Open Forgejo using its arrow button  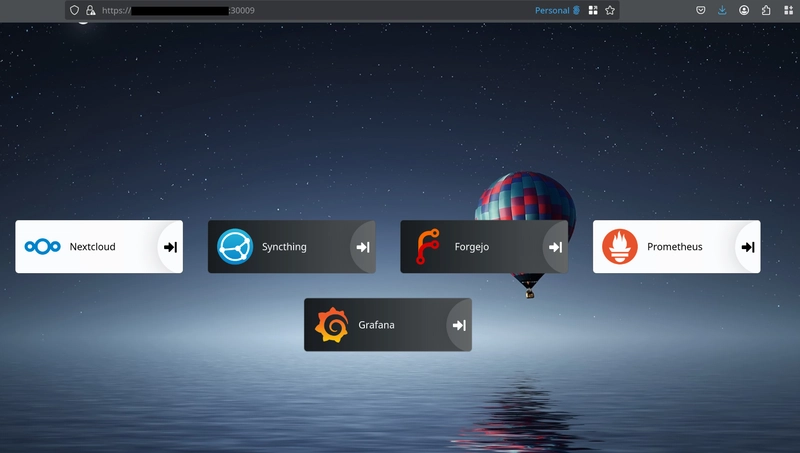pyautogui.click(x=555, y=247)
